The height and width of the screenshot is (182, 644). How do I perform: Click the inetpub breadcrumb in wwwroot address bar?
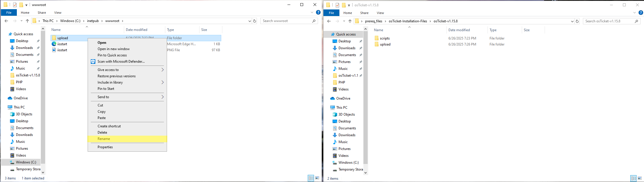tap(93, 21)
